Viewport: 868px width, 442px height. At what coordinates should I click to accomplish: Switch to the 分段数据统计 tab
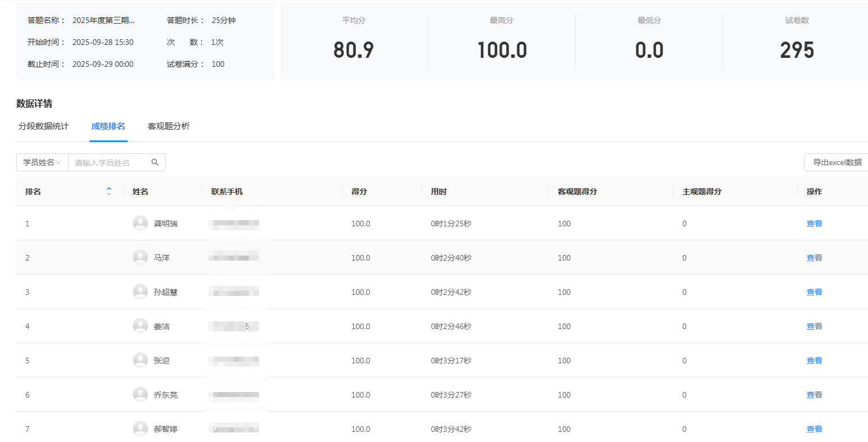(43, 126)
